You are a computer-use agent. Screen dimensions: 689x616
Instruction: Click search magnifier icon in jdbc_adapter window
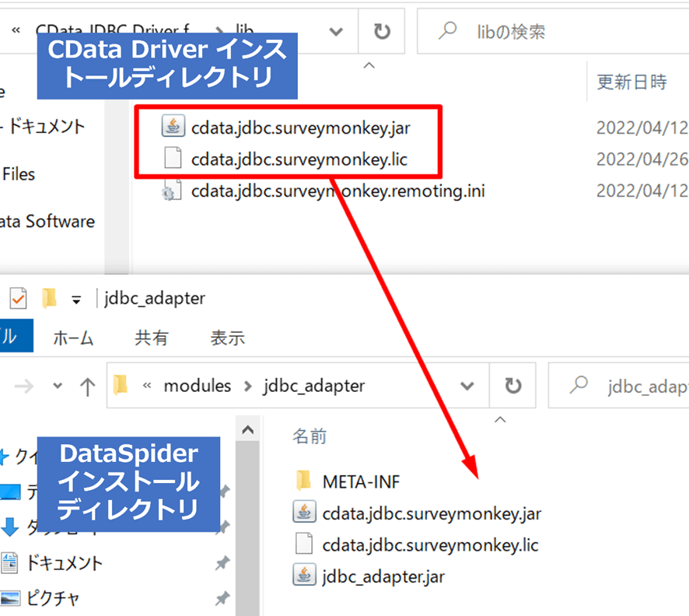tap(579, 385)
